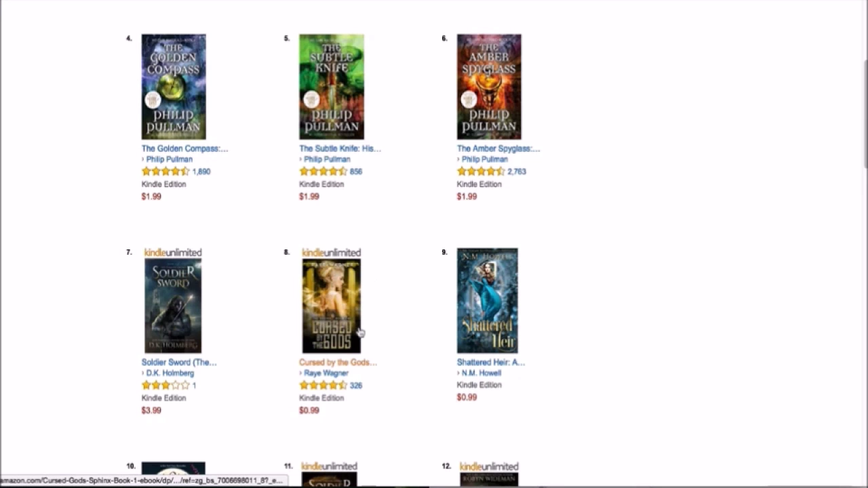
Task: Open The Subtle Knife book cover
Action: pos(332,87)
